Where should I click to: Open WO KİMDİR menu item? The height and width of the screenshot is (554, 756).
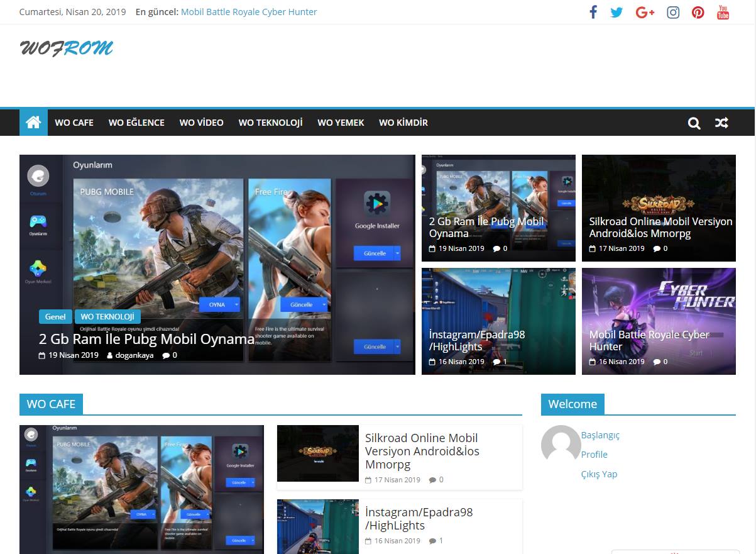[x=403, y=123]
